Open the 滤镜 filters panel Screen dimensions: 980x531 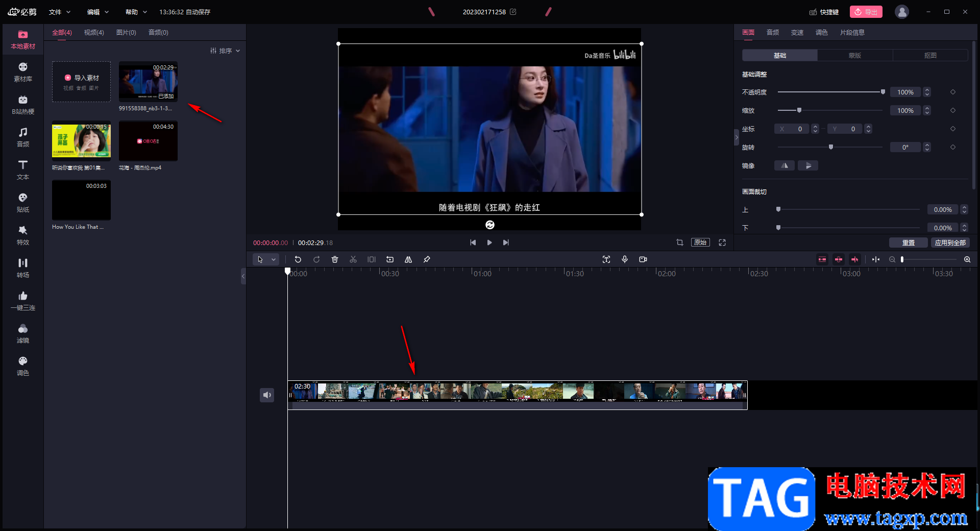coord(23,334)
